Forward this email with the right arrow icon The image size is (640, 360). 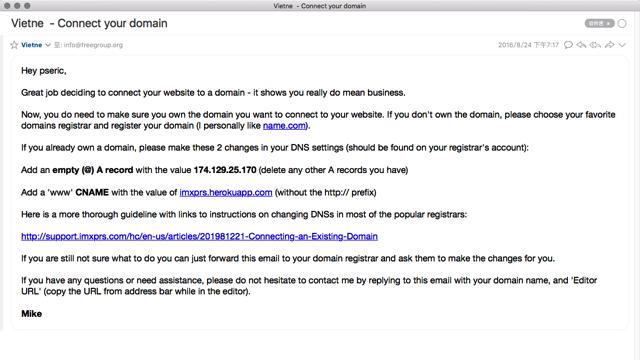click(x=610, y=45)
